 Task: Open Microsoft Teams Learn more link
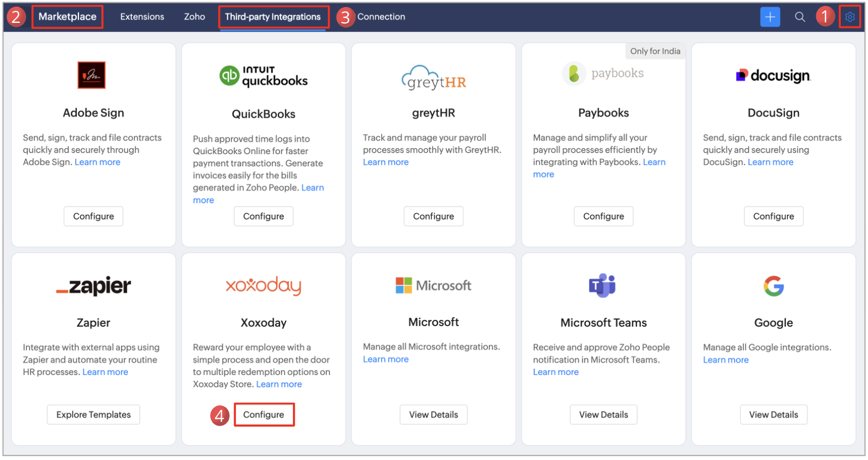pyautogui.click(x=555, y=372)
